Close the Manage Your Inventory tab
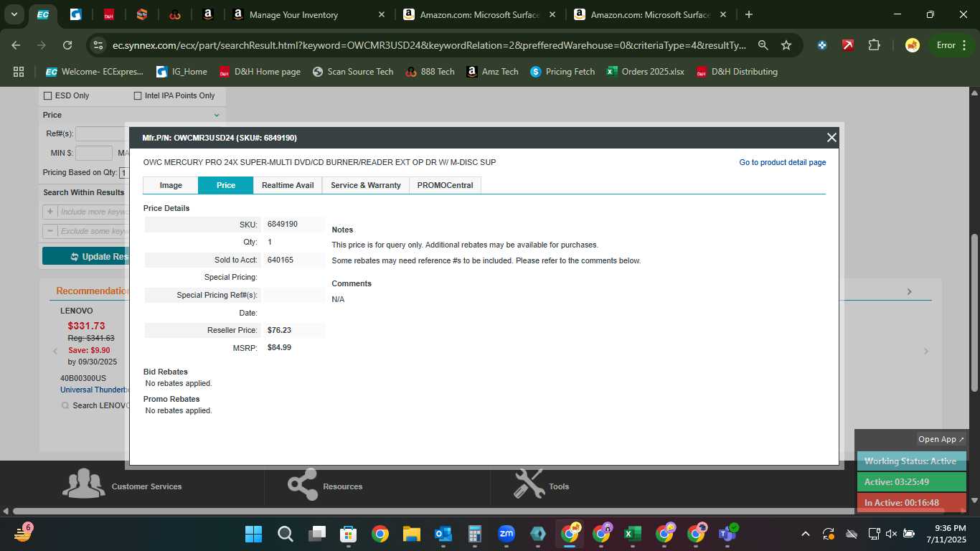The image size is (980, 551). (381, 14)
